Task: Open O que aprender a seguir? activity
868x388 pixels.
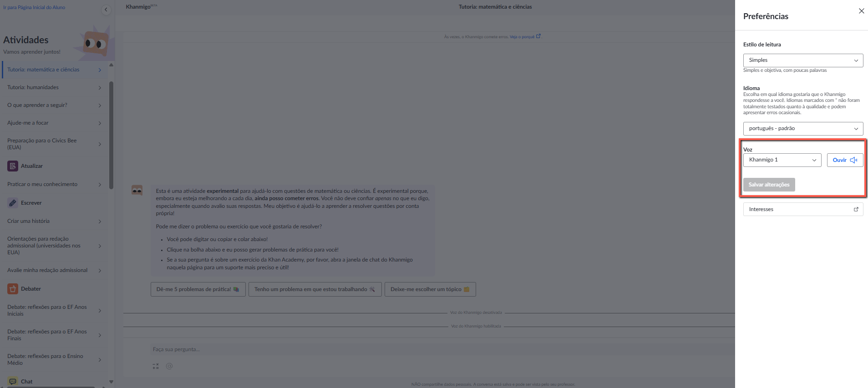Action: pyautogui.click(x=55, y=105)
